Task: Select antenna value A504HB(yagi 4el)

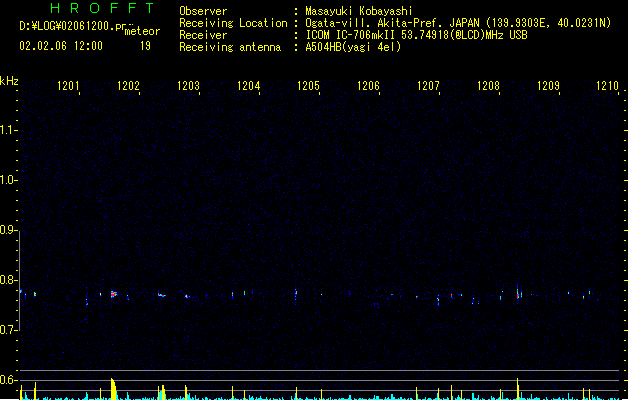Action: (353, 47)
